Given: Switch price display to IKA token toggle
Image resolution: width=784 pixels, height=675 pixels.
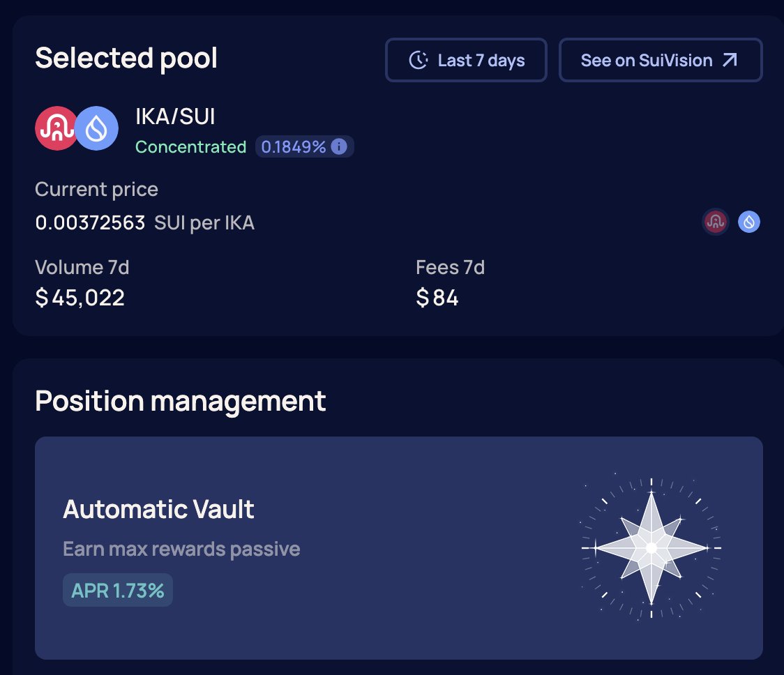Looking at the screenshot, I should pos(716,222).
